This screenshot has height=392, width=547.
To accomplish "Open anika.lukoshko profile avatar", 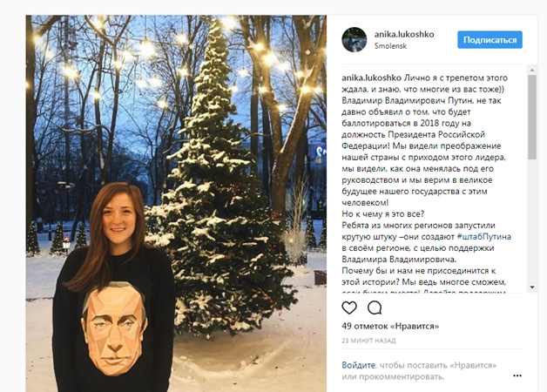I will 355,40.
